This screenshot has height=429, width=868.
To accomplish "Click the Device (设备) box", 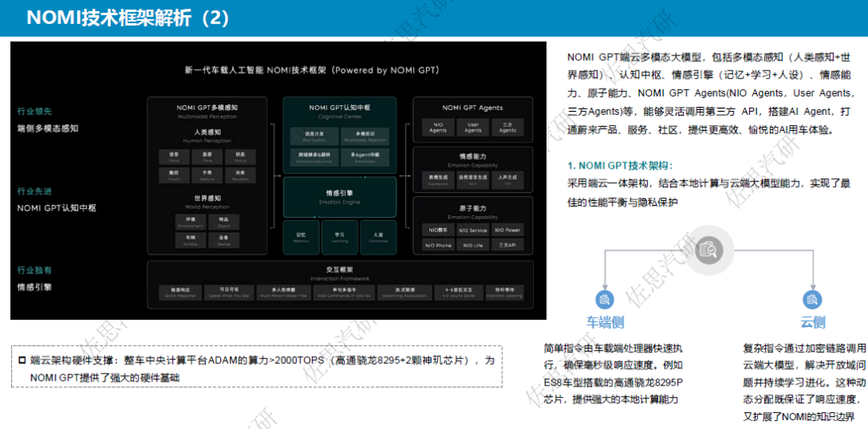I will point(223,239).
